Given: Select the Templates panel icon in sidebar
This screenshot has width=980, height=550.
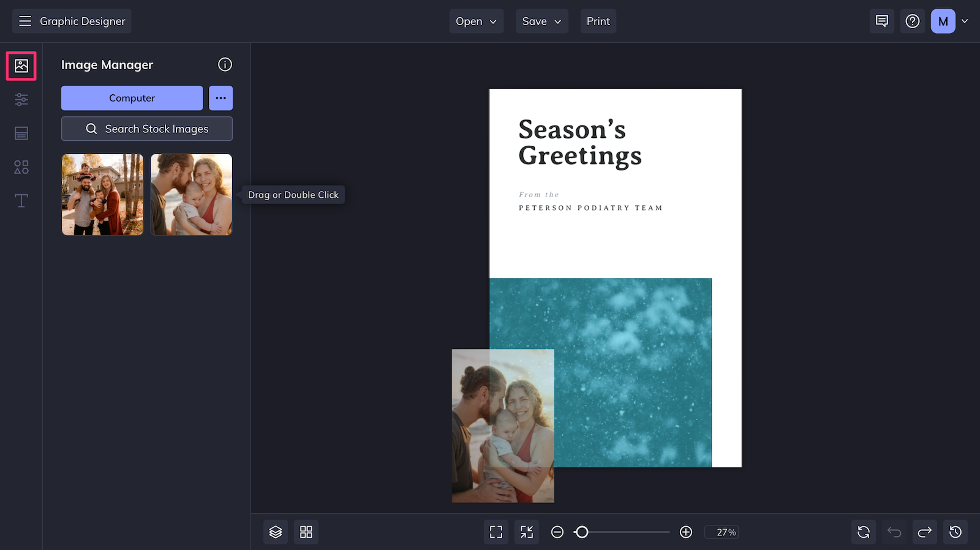Looking at the screenshot, I should tap(21, 133).
